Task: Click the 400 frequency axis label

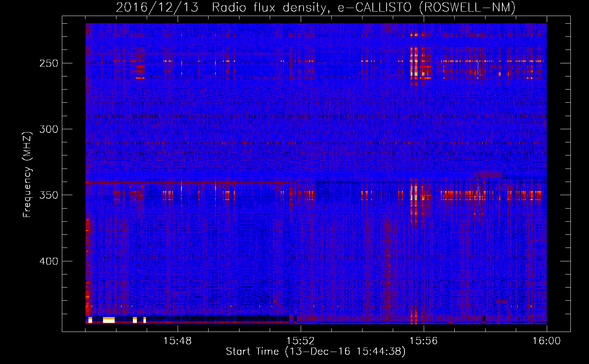Action: [48, 261]
